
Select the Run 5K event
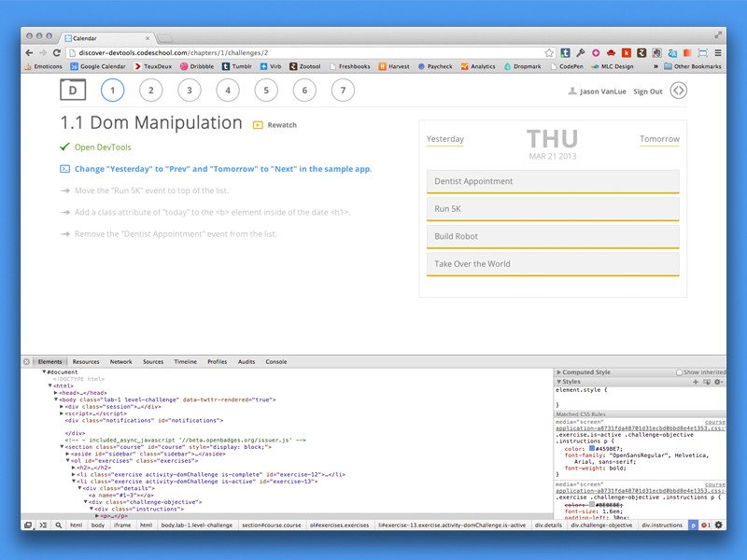click(553, 209)
